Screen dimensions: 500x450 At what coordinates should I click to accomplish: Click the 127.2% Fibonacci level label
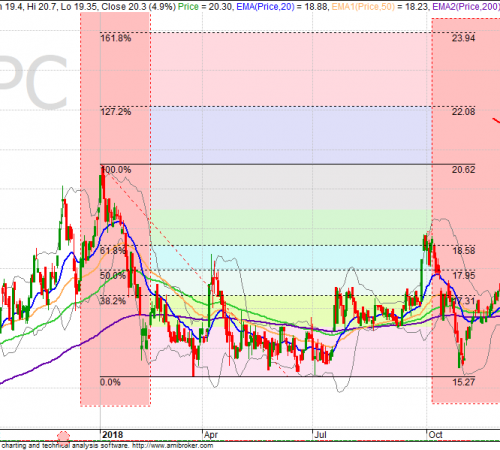point(116,112)
